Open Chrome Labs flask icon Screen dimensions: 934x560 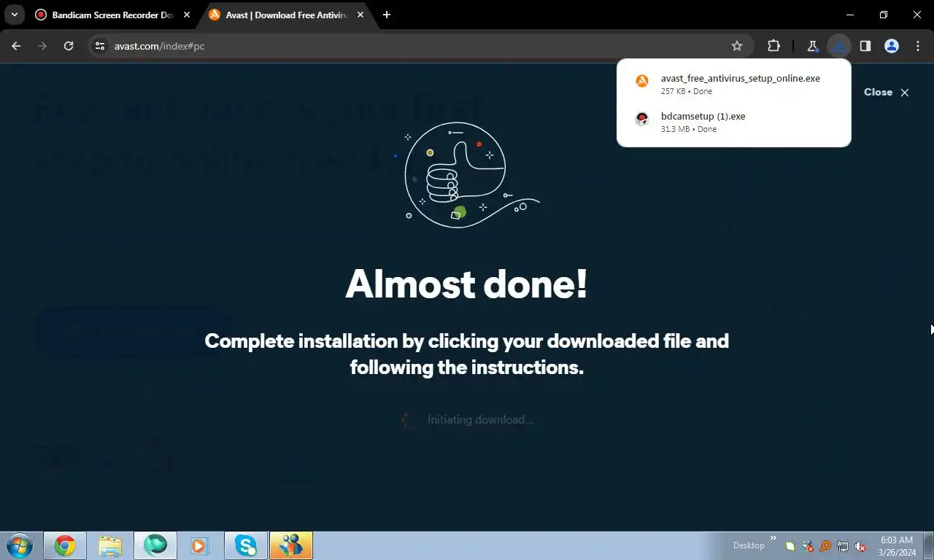click(812, 46)
